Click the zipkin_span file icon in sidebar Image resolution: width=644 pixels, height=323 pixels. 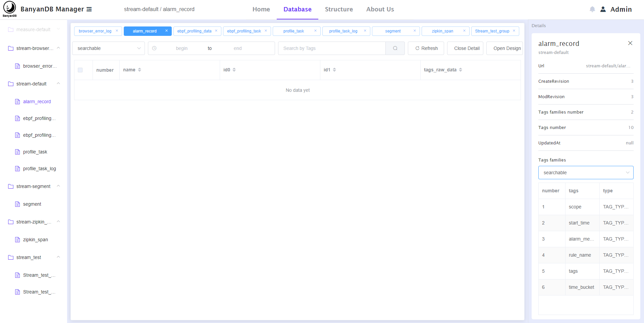[x=17, y=240]
